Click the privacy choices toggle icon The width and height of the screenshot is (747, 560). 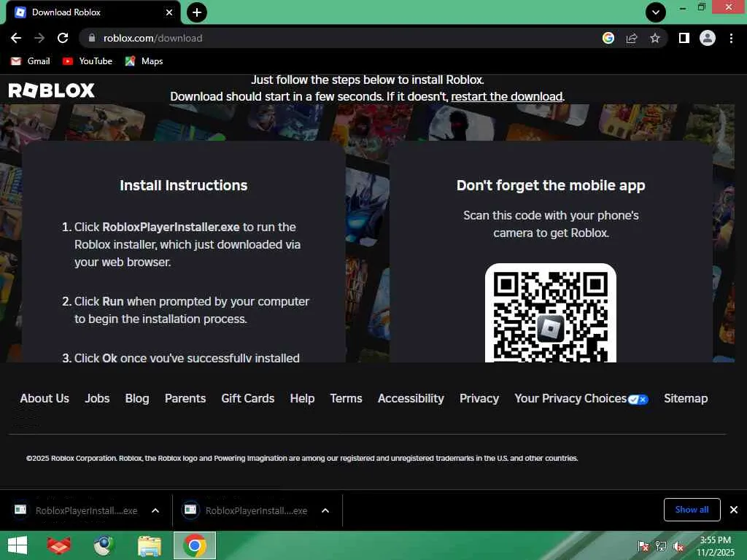tap(638, 400)
